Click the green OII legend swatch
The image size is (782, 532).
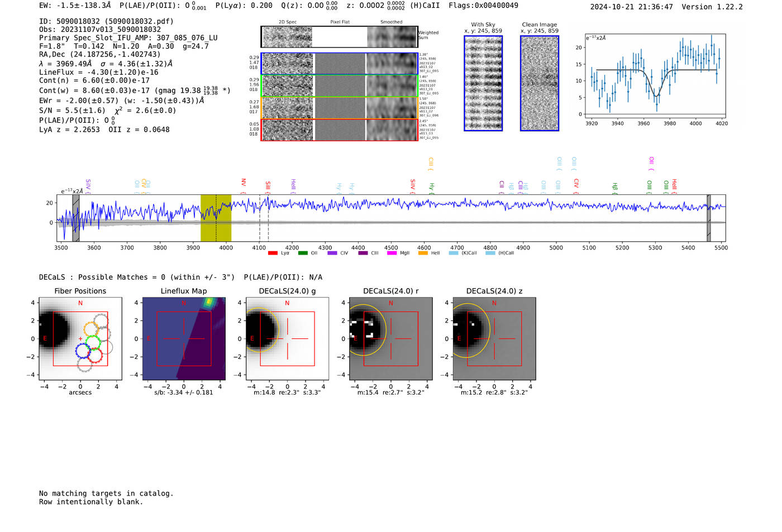pos(303,253)
